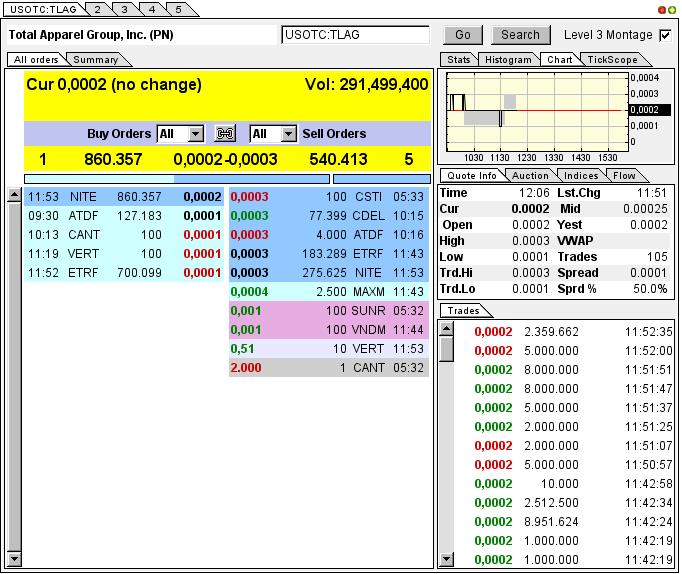Click the highlighted 0,0002 chart price label
This screenshot has width=682, height=574.
pyautogui.click(x=650, y=110)
